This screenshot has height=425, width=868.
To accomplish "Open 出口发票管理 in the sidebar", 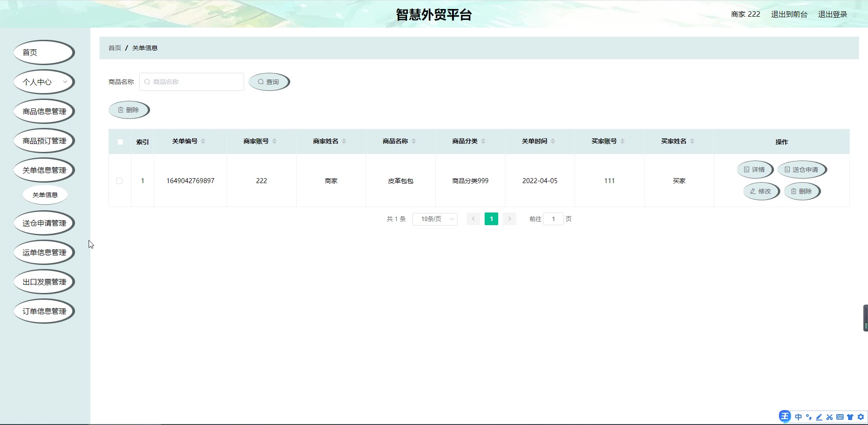I will (44, 282).
